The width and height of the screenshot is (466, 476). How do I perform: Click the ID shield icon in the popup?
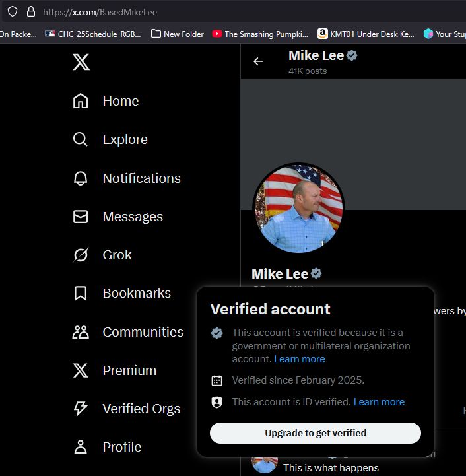coord(216,402)
